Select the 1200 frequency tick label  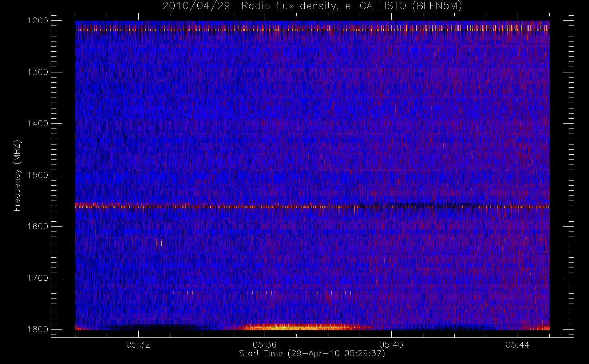coord(38,21)
